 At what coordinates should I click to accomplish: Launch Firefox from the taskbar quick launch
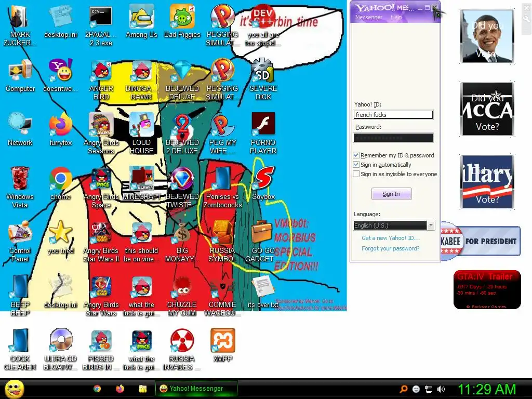120,389
